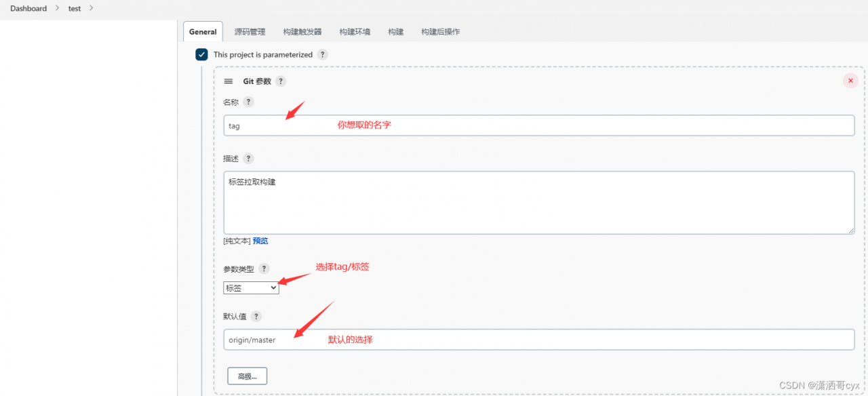Click the drag handle of the Git 参数 block

click(x=229, y=81)
